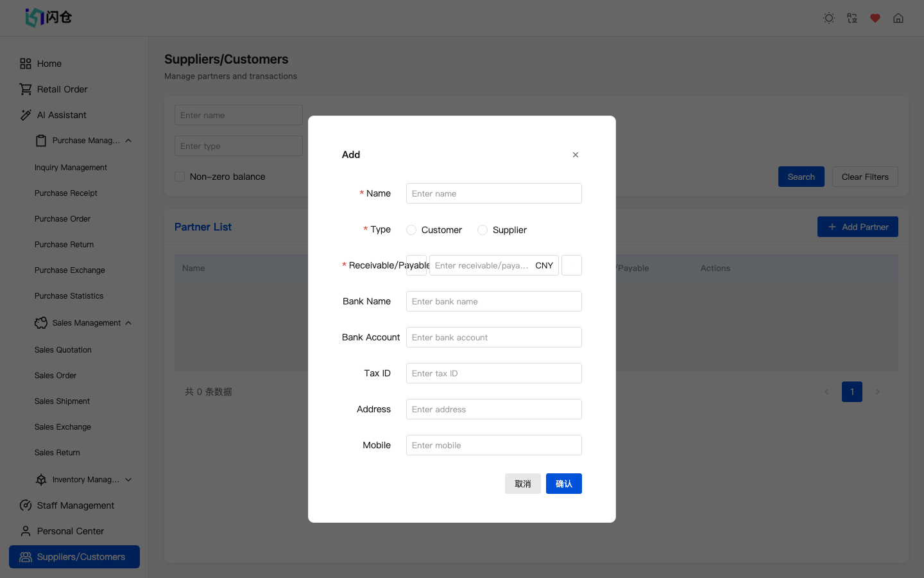Image resolution: width=924 pixels, height=578 pixels.
Task: Click the home icon in the top bar
Action: tap(898, 18)
